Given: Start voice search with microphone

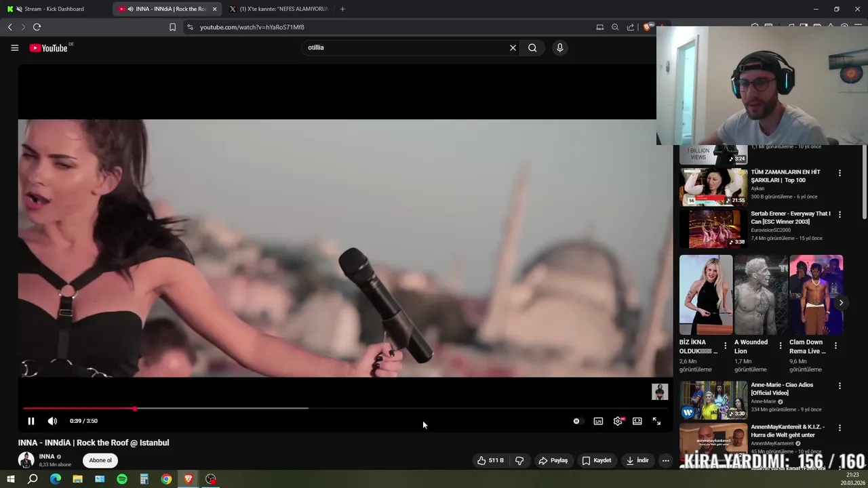Looking at the screenshot, I should [x=559, y=47].
